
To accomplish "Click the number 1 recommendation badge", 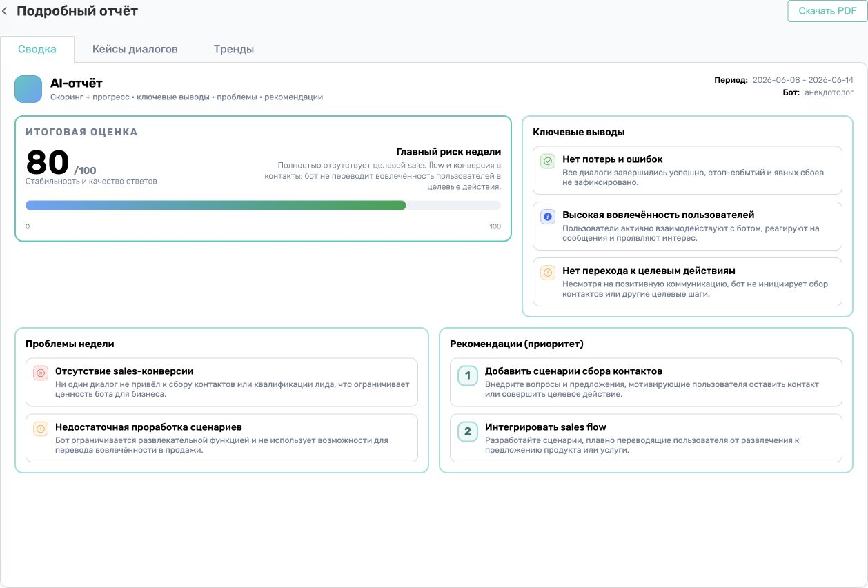I will pyautogui.click(x=468, y=376).
